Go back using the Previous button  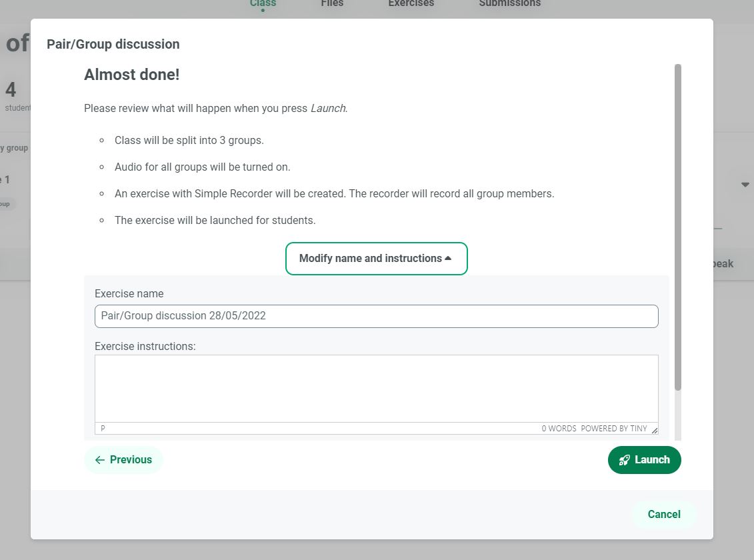pyautogui.click(x=123, y=460)
